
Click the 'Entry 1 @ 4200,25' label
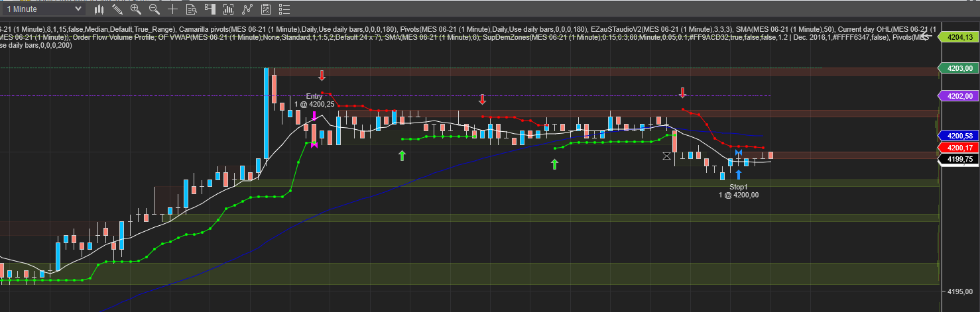(314, 100)
